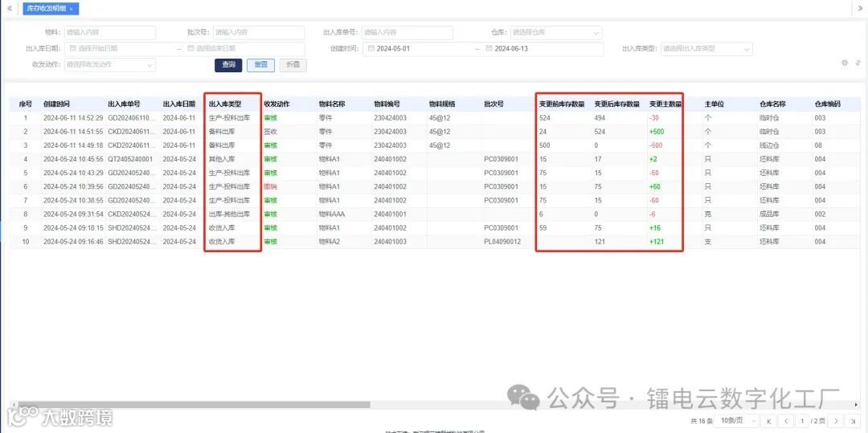Open the 出入库类型 filter dropdown

point(706,49)
